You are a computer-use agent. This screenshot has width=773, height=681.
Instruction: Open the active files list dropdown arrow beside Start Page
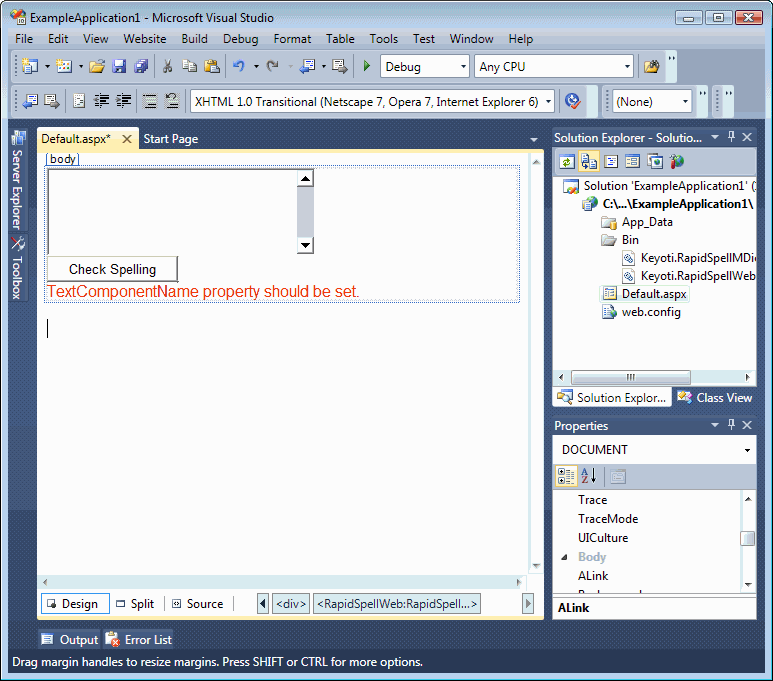pyautogui.click(x=533, y=140)
